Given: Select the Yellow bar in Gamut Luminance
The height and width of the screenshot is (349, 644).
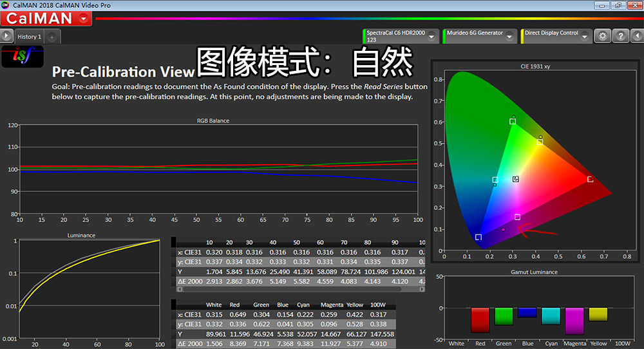Looking at the screenshot, I should (598, 314).
